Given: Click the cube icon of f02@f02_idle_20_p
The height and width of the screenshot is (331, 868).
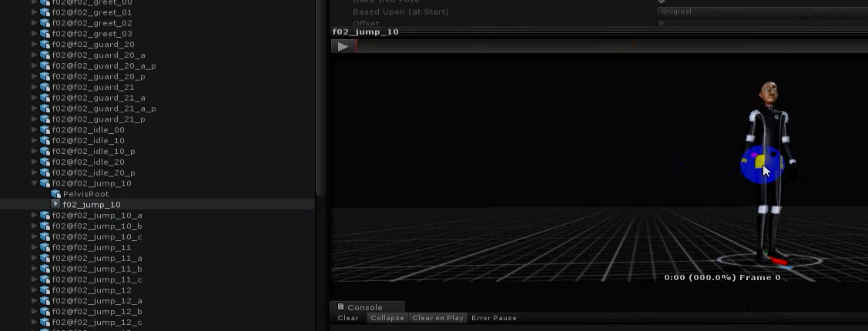Looking at the screenshot, I should pos(45,172).
